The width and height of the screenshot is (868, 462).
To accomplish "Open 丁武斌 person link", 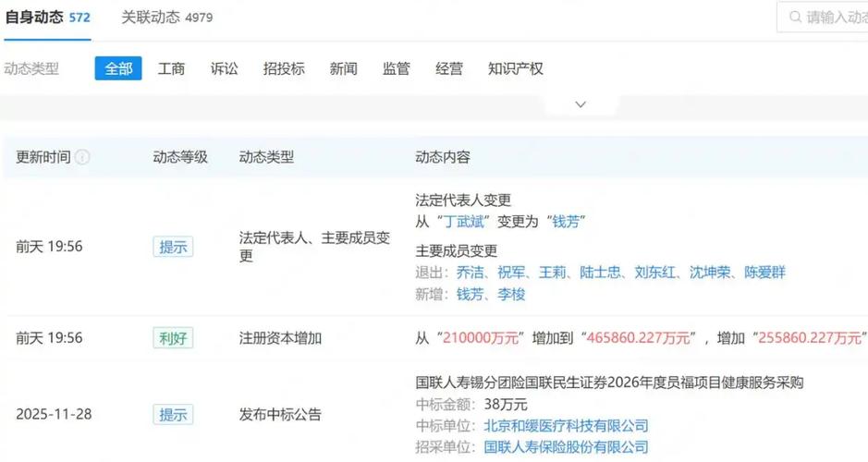I will 464,222.
